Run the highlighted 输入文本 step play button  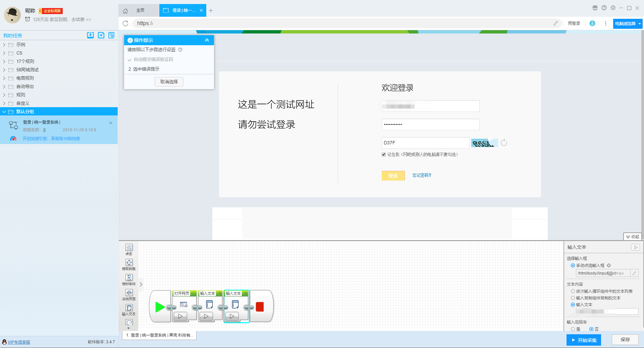[x=232, y=316]
